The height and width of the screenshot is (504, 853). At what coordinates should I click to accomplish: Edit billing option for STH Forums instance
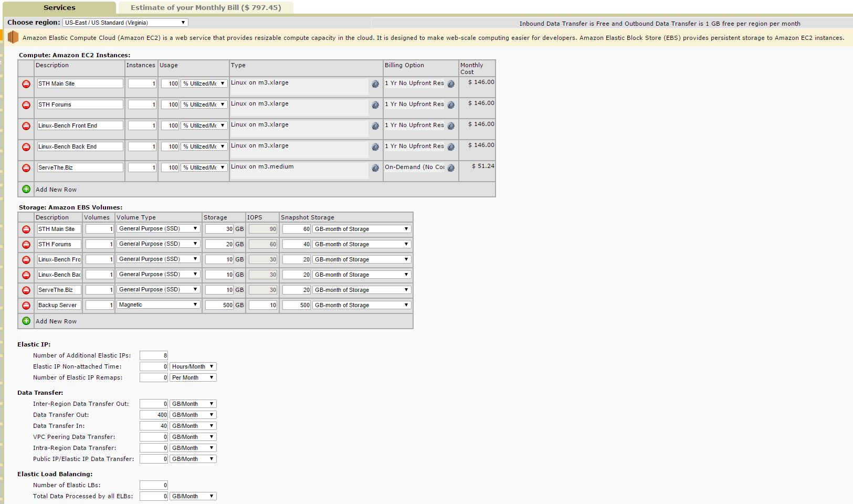(451, 105)
